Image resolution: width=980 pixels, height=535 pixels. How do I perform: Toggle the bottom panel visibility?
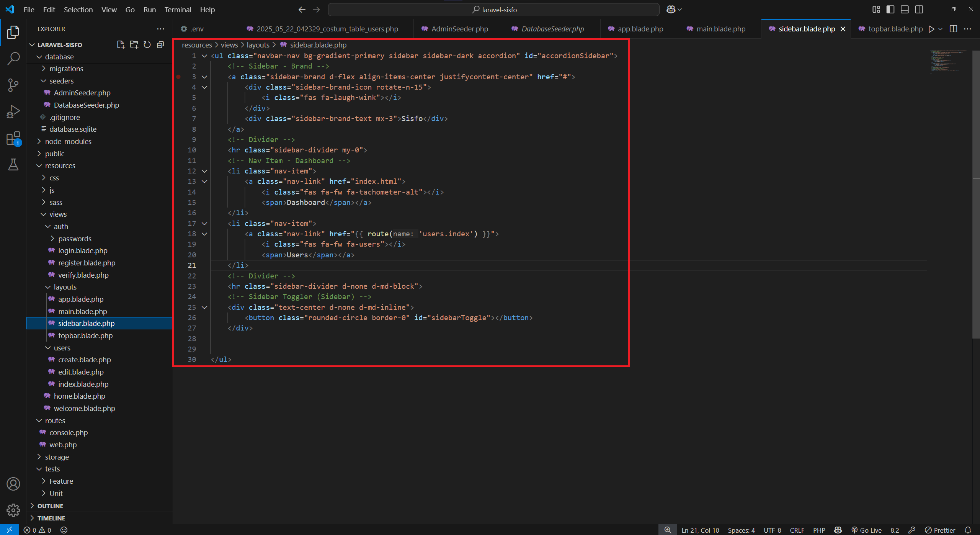pos(905,9)
